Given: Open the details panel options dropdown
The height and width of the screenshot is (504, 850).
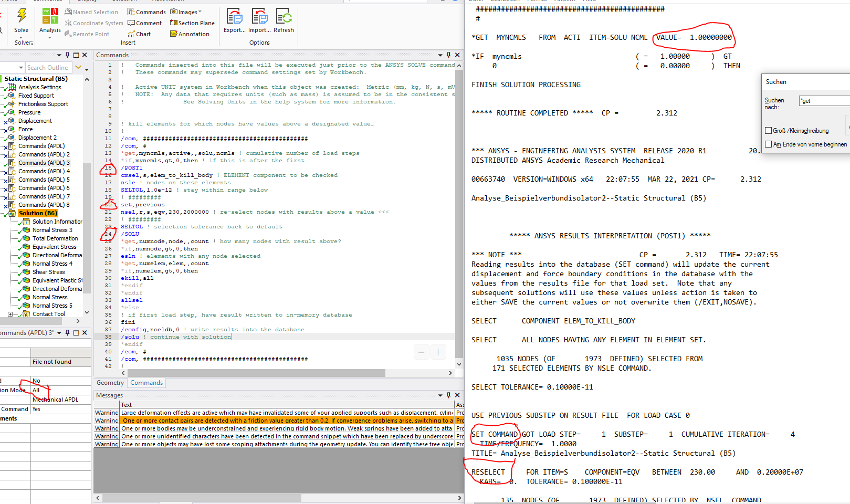Looking at the screenshot, I should point(59,332).
